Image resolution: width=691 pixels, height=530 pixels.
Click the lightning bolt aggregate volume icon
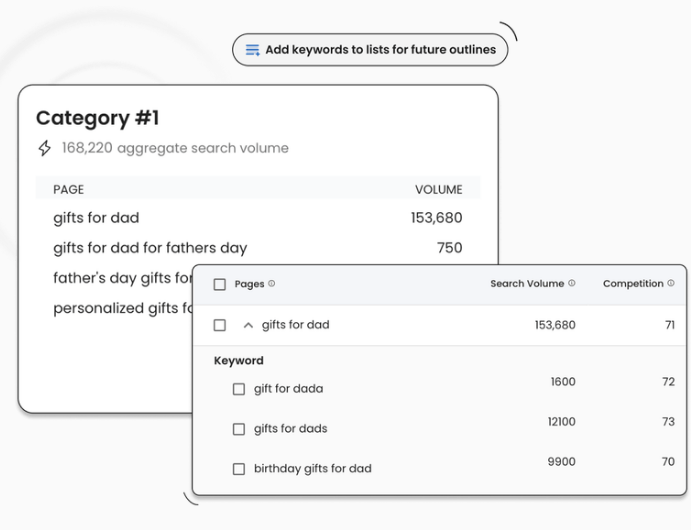coord(44,148)
